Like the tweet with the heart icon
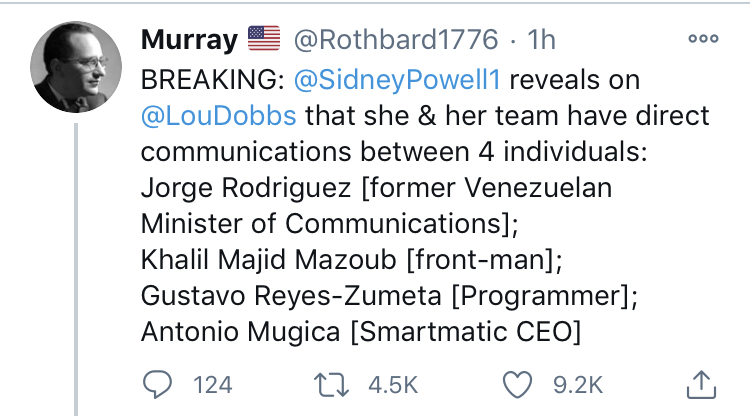 517,385
